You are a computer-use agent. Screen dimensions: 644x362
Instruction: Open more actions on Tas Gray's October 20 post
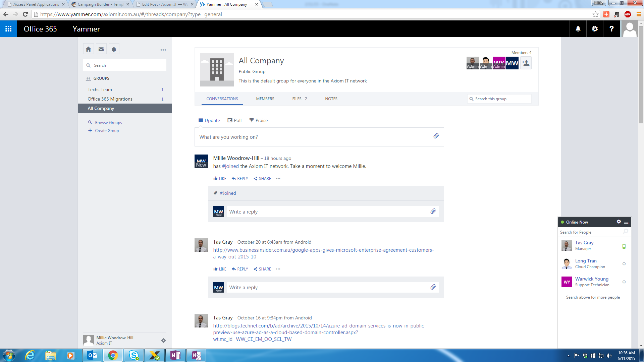(x=278, y=269)
